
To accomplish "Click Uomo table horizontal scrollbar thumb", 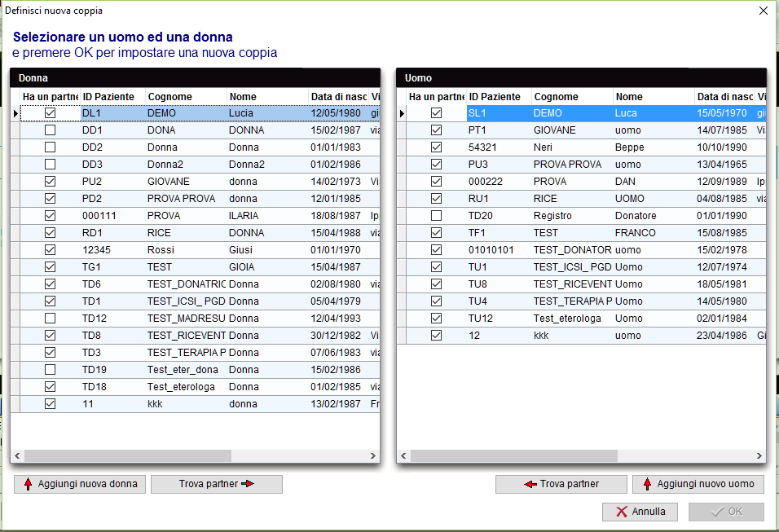I will [x=514, y=455].
